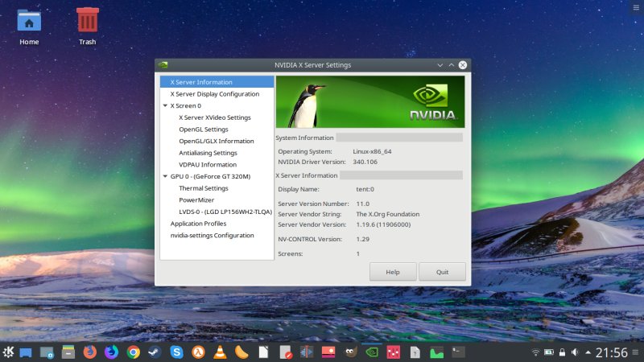Open PowerMizer page
The image size is (644, 362).
pyautogui.click(x=196, y=200)
